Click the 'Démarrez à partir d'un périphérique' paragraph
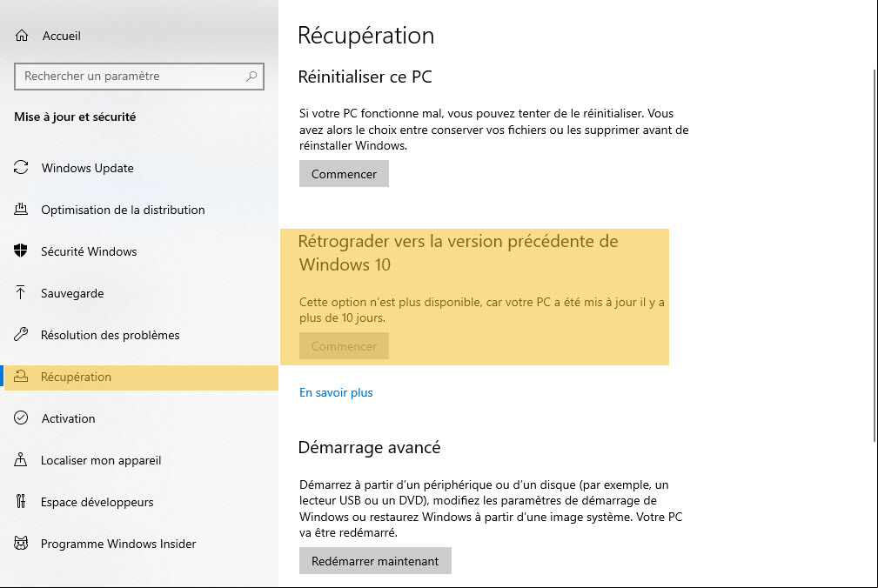Screen dimensions: 878x588 tap(491, 509)
